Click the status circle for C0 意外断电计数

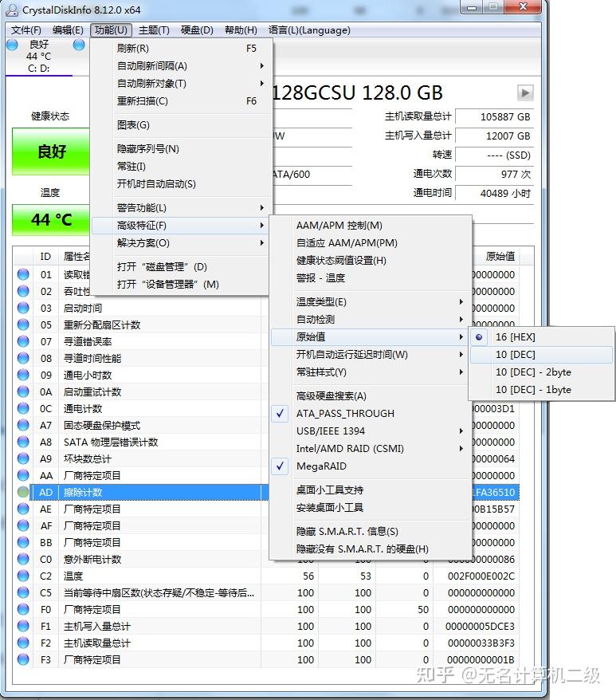pyautogui.click(x=23, y=559)
